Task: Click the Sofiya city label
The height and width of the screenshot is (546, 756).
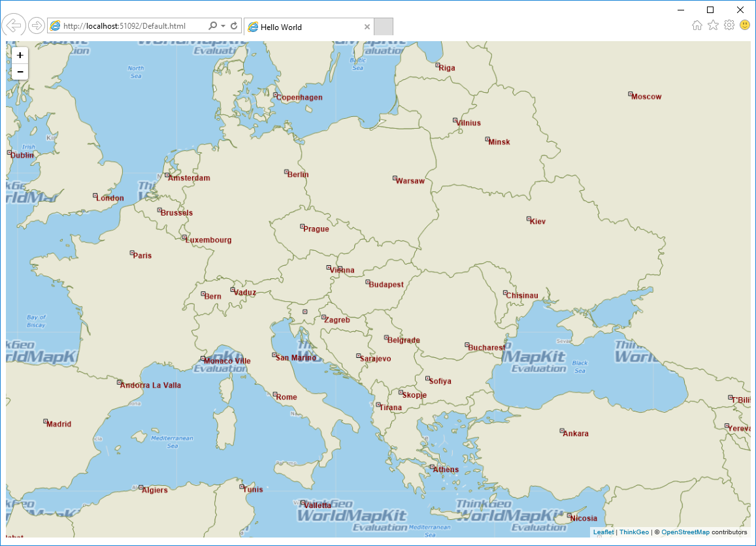Action: pyautogui.click(x=440, y=381)
